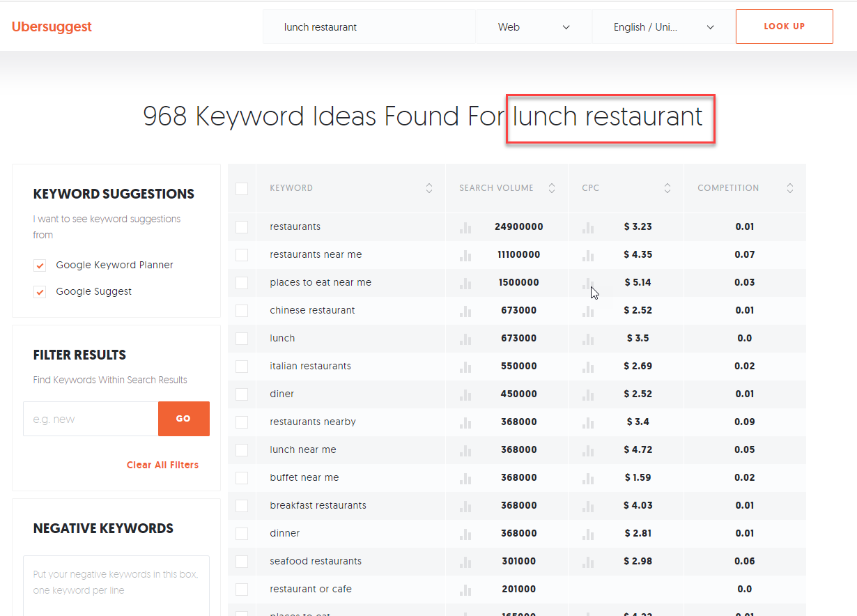Screen dimensions: 857x616
Task: Click the CPC value $ 5.14
Action: point(638,282)
